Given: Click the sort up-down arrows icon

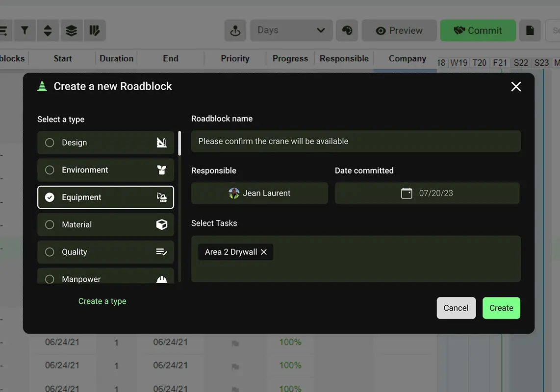Looking at the screenshot, I should [48, 30].
